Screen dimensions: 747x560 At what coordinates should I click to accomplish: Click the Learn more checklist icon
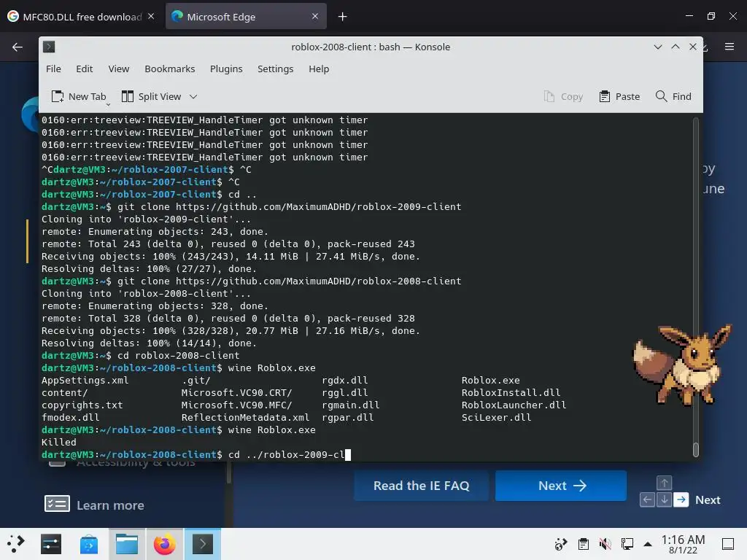[57, 504]
